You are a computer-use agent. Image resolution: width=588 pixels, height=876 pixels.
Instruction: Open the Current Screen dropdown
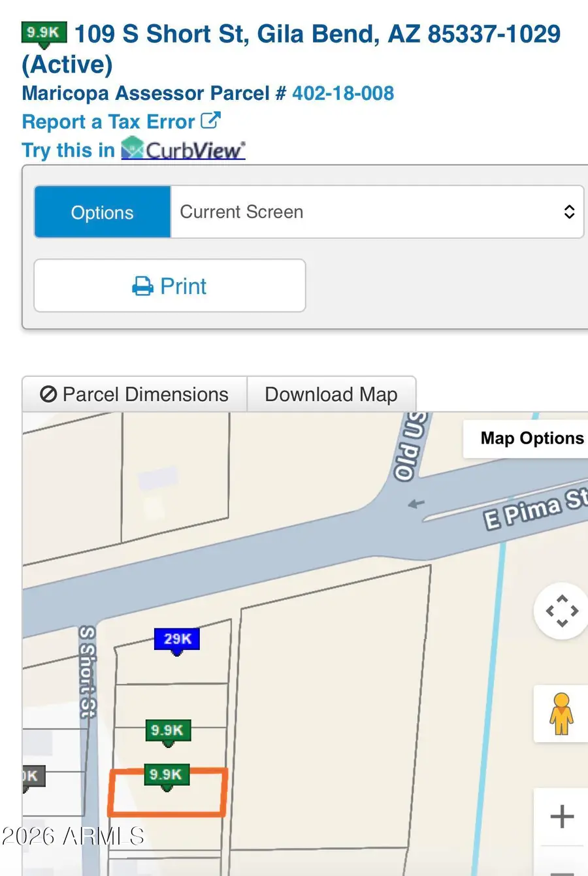pos(377,212)
